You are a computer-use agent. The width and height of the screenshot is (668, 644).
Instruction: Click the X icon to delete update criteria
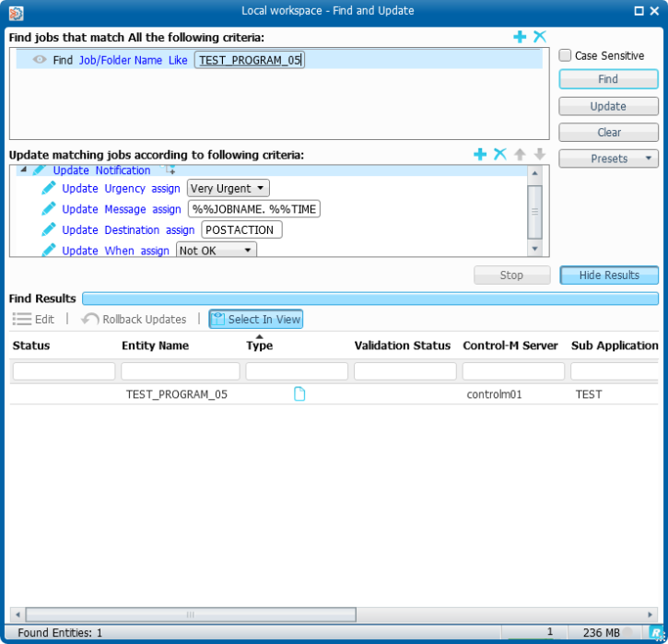(500, 155)
